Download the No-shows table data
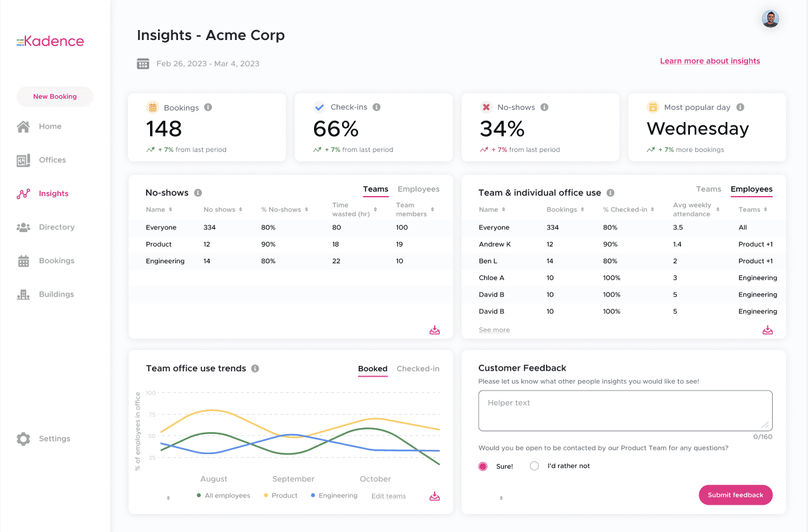This screenshot has height=532, width=808. tap(435, 330)
